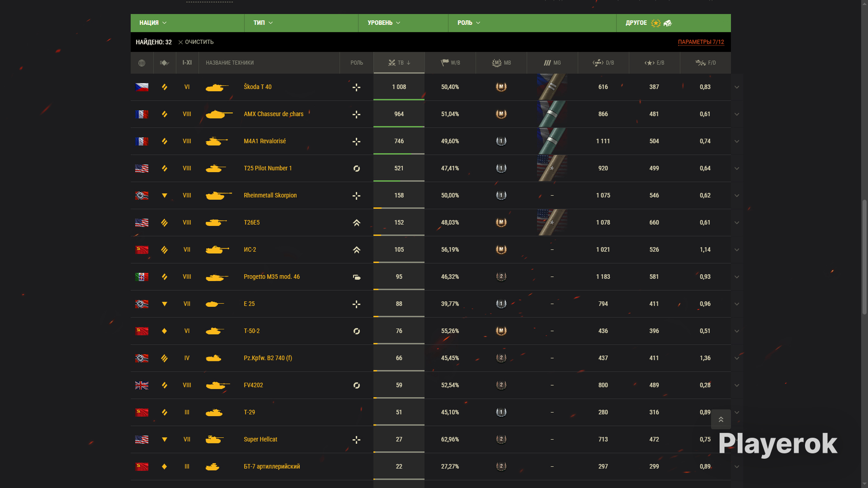Screen dimensions: 868x488
Task: Click the T-50-2 role icon
Action: tap(356, 331)
